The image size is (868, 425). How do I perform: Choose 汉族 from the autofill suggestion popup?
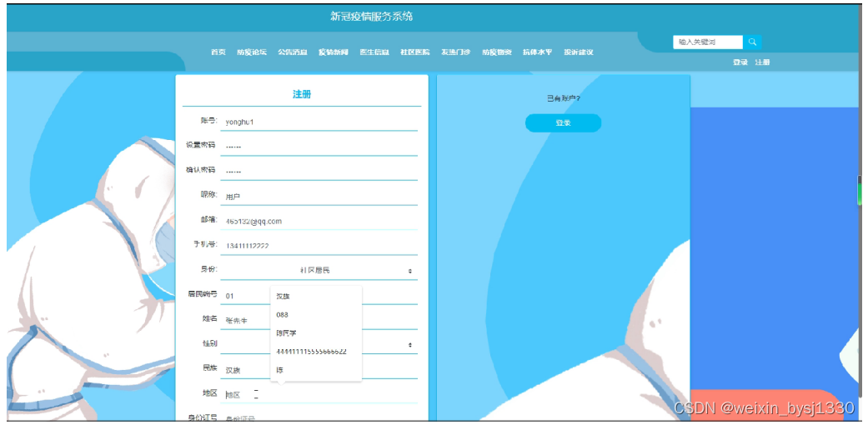316,297
